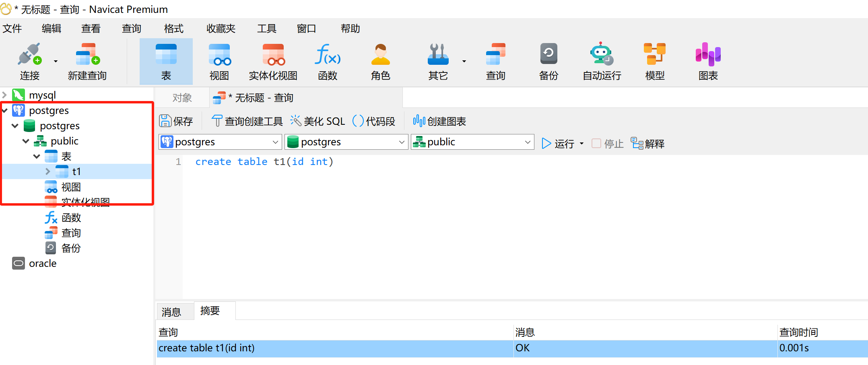The height and width of the screenshot is (365, 868).
Task: Open the Query (查询) menu
Action: 132,29
